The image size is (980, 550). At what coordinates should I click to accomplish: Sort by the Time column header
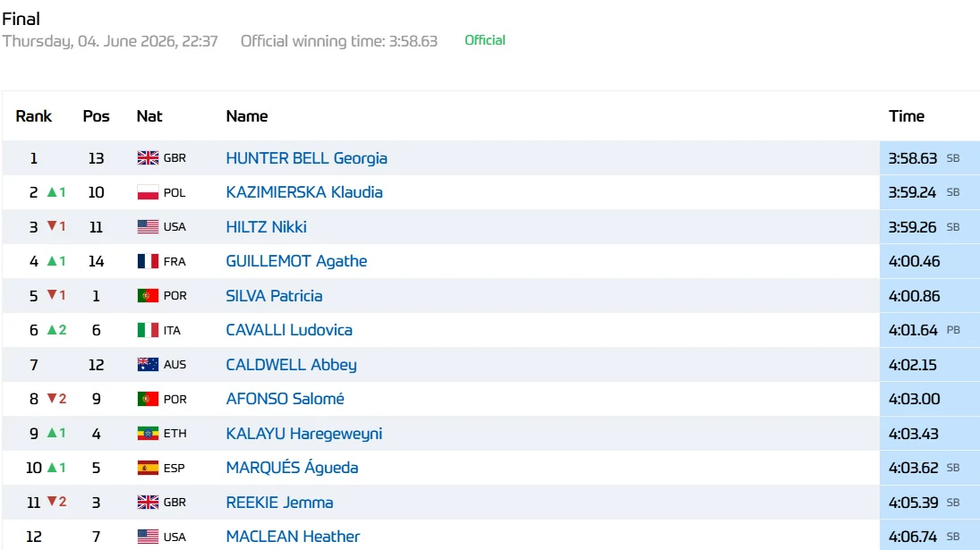907,116
